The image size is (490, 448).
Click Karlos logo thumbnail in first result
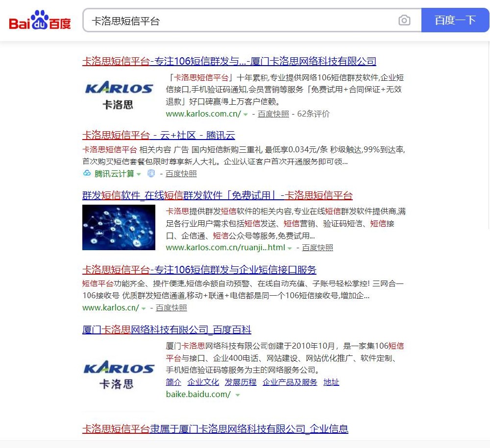(119, 95)
